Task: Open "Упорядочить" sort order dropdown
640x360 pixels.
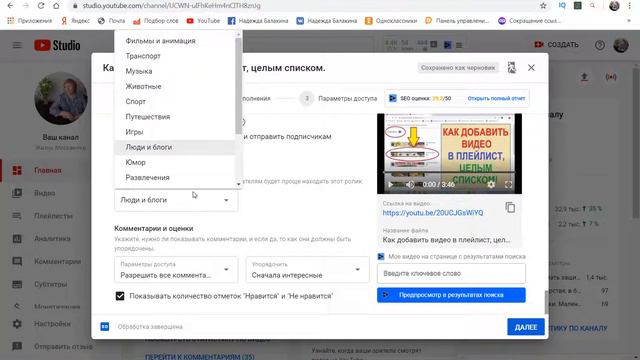Action: pos(307,270)
